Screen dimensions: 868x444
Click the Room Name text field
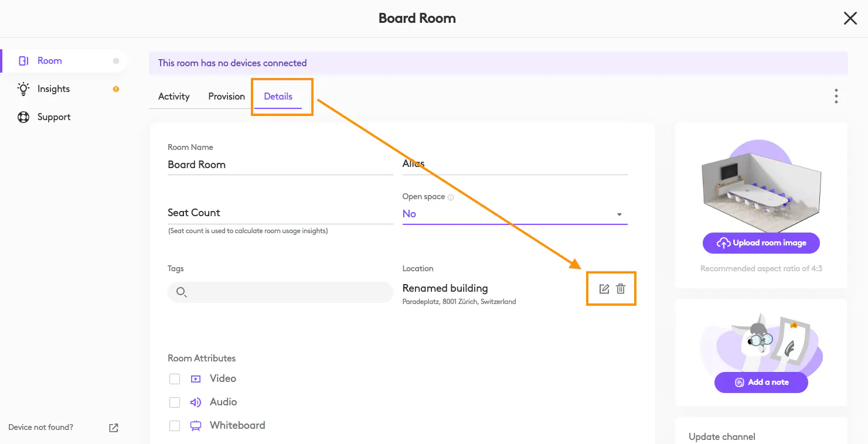pos(280,165)
